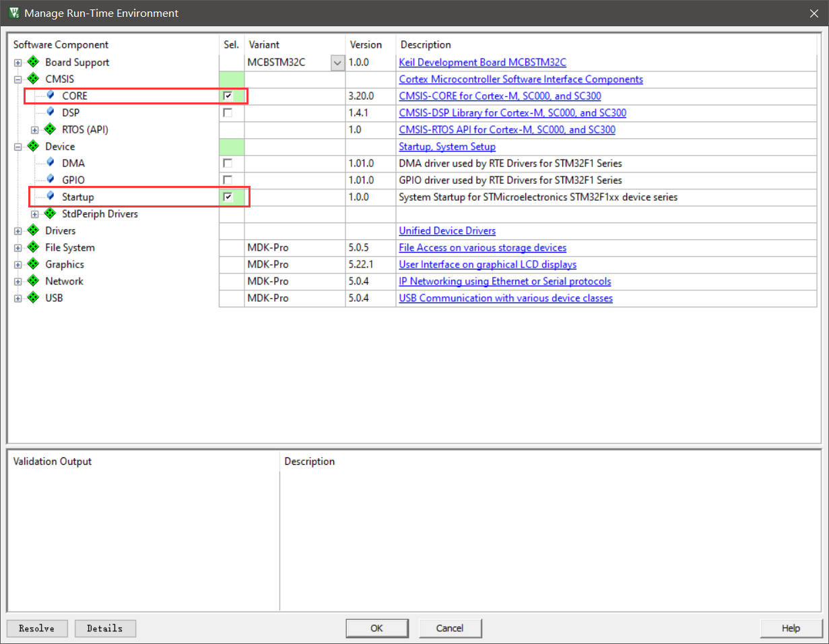Expand the USB tree node
The image size is (829, 644).
[18, 298]
